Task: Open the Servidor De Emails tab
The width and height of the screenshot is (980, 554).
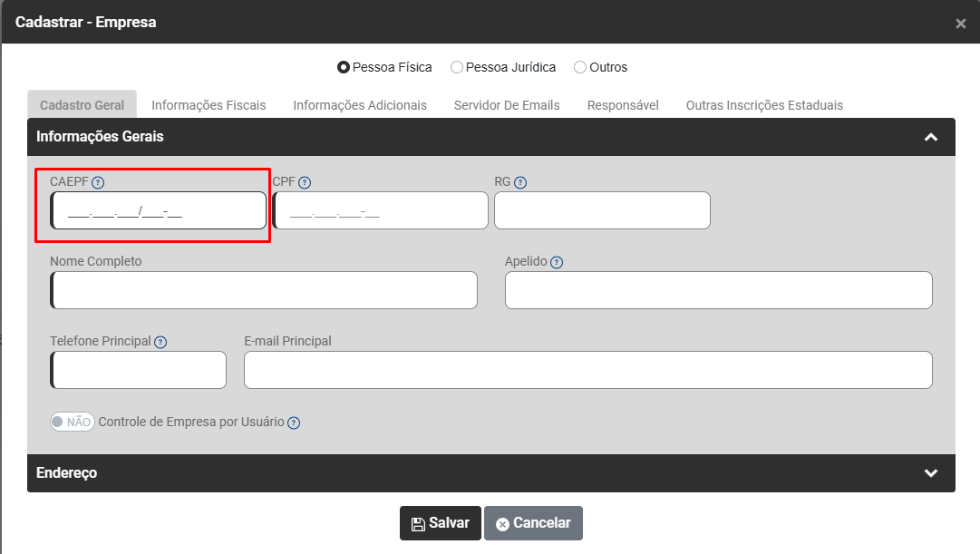Action: point(507,105)
